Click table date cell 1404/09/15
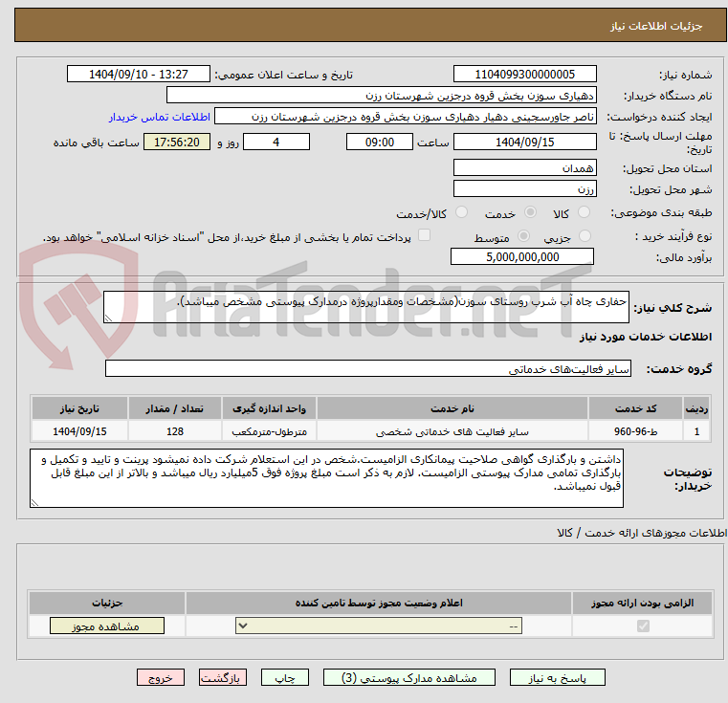 (x=79, y=431)
